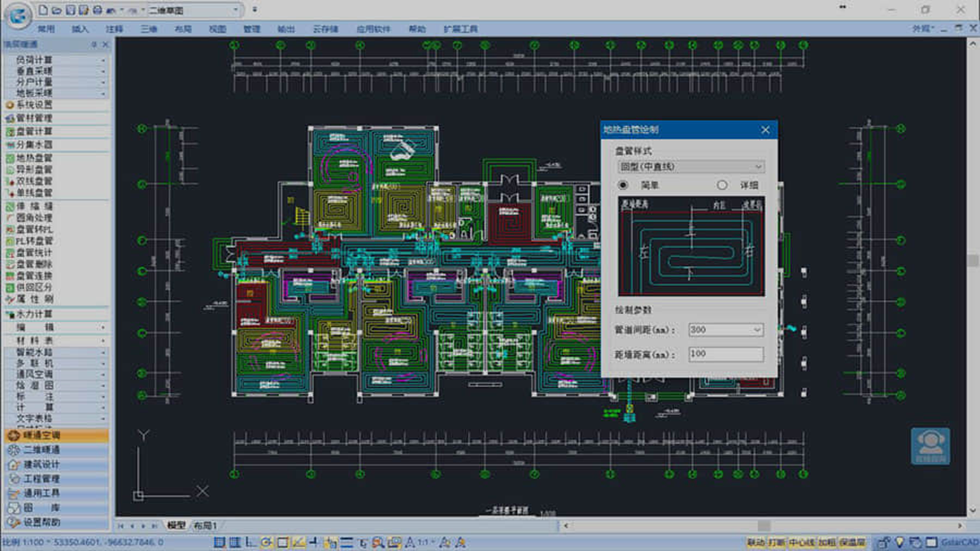Click the print icon in quick access toolbar
This screenshot has height=551, width=980.
point(97,10)
